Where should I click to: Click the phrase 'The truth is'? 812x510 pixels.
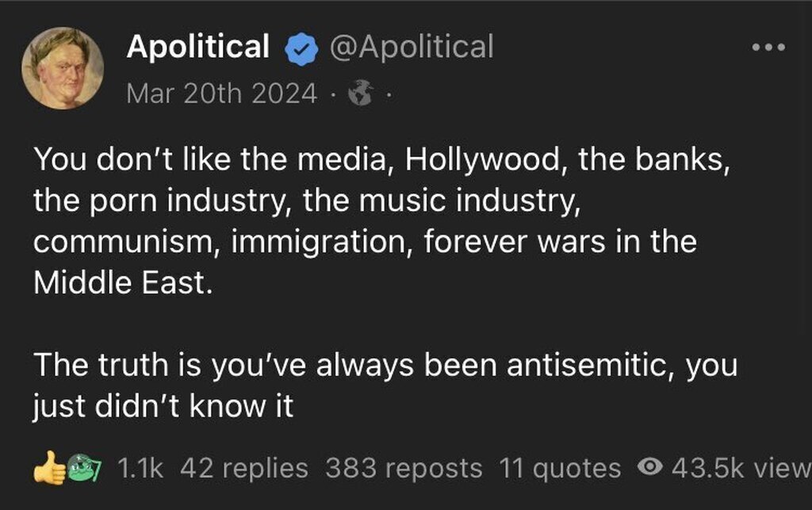(117, 366)
